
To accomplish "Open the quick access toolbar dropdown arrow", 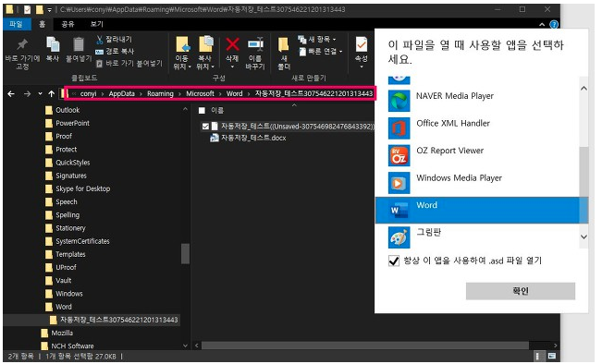I will pos(50,9).
